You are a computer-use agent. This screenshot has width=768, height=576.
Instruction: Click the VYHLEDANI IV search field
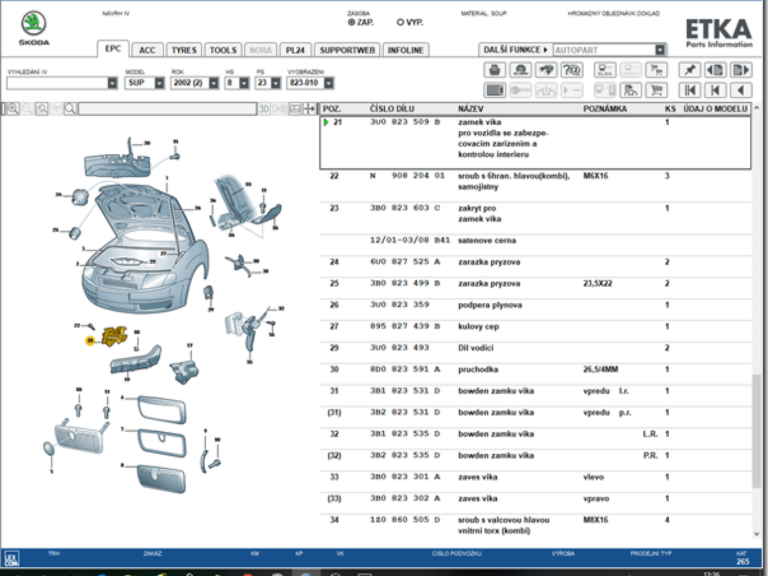click(56, 83)
